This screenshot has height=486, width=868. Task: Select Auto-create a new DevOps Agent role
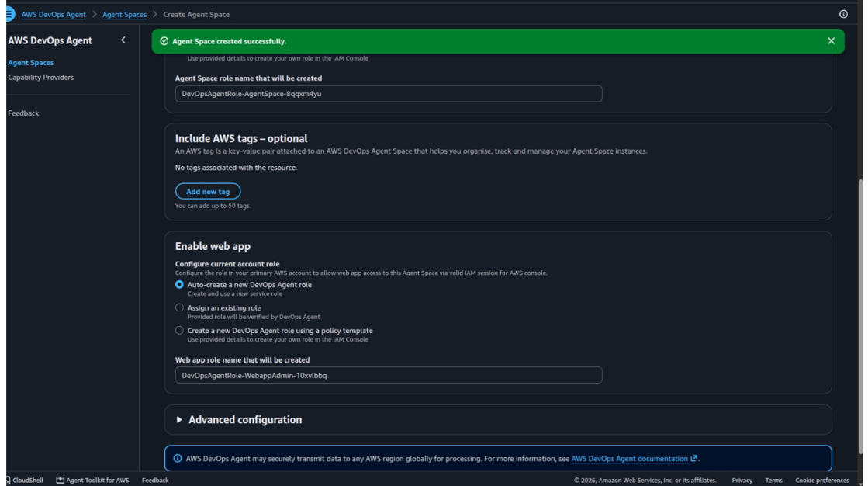179,284
